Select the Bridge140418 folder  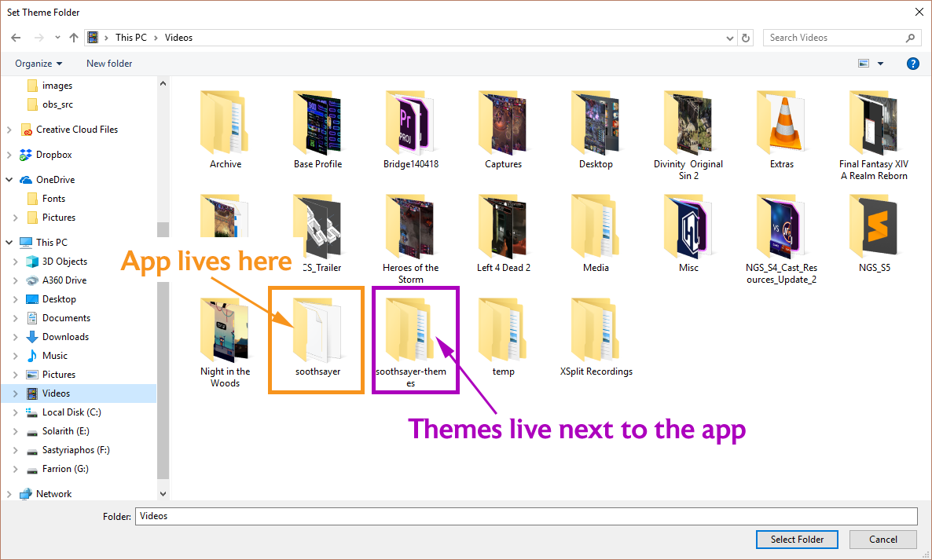[x=411, y=130]
